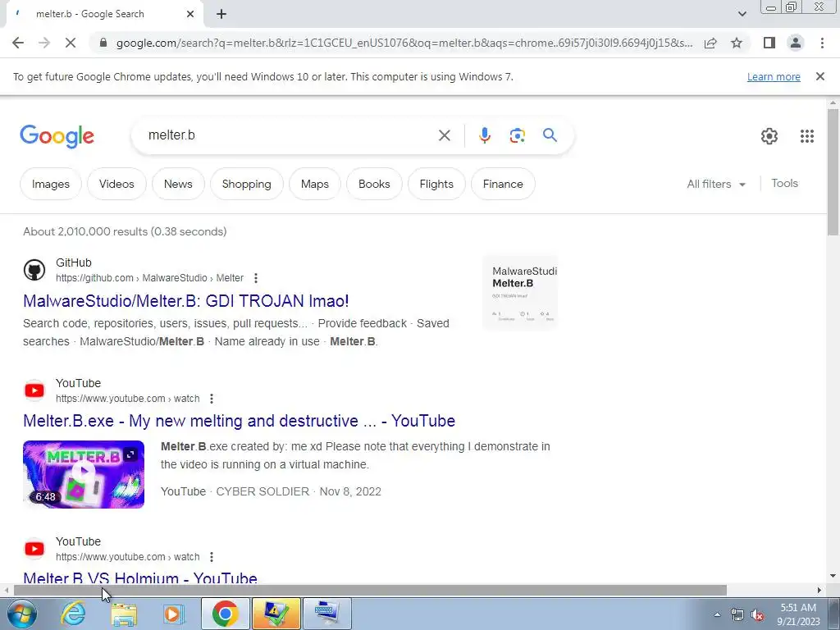Focus the search field containing melter.b
This screenshot has width=840, height=630.
point(290,135)
